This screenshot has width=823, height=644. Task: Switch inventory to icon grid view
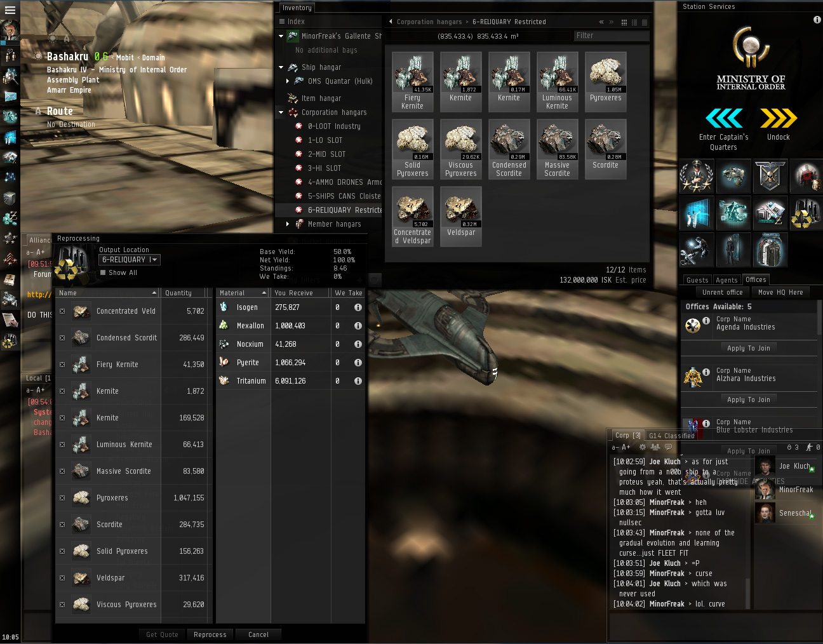coord(624,22)
